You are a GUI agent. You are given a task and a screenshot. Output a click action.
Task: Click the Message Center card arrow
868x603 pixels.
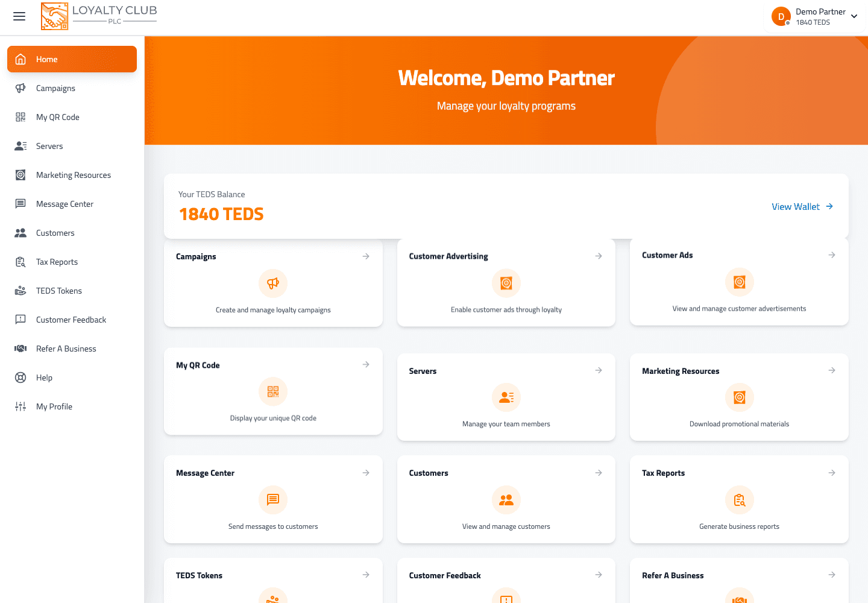(366, 473)
